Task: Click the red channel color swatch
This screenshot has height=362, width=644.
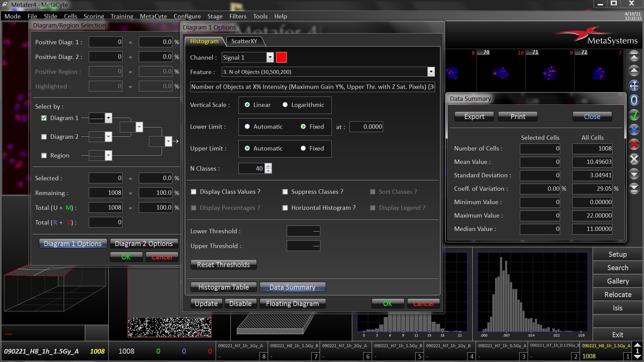Action: [281, 57]
